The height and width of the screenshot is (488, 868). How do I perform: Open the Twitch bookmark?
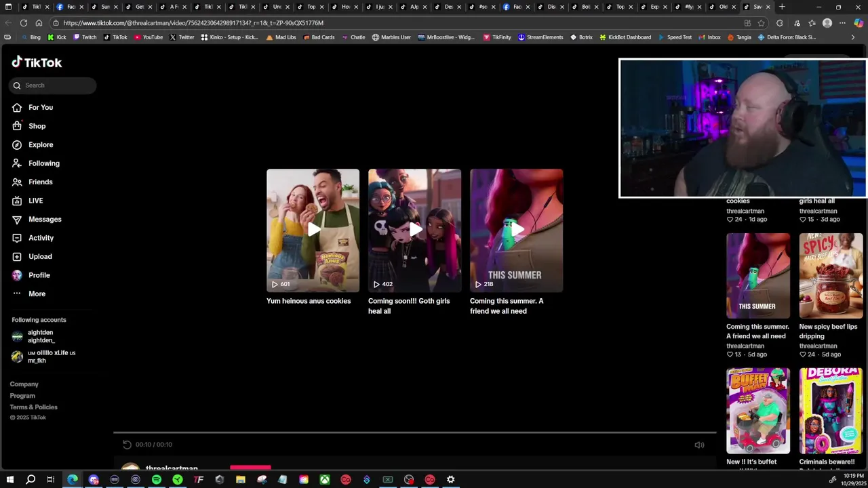tap(85, 37)
